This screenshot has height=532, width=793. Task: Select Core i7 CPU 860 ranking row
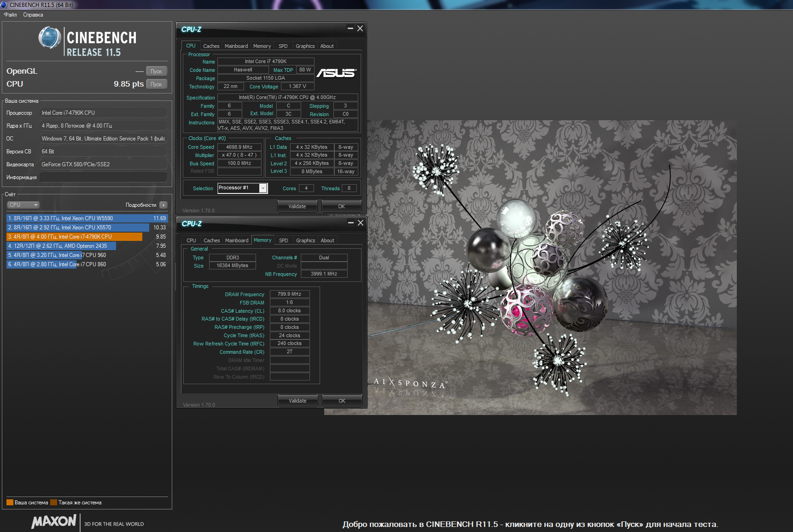click(87, 264)
